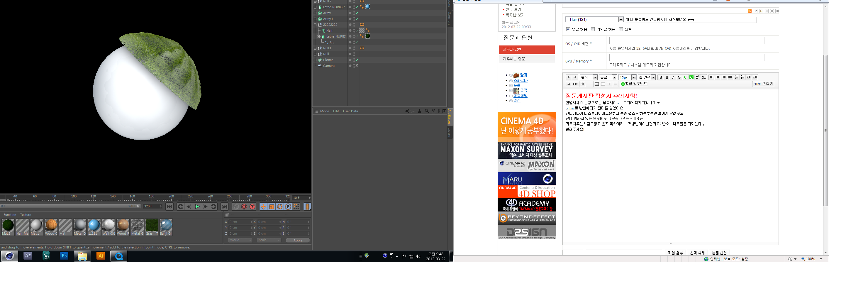Image resolution: width=868 pixels, height=308 pixels.
Task: Open the User Data menu
Action: pyautogui.click(x=350, y=111)
